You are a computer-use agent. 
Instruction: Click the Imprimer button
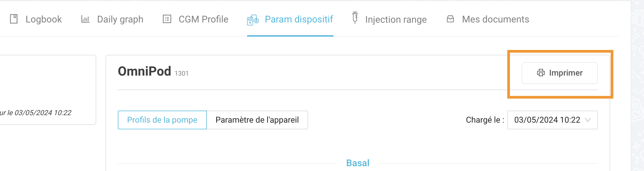click(x=560, y=73)
